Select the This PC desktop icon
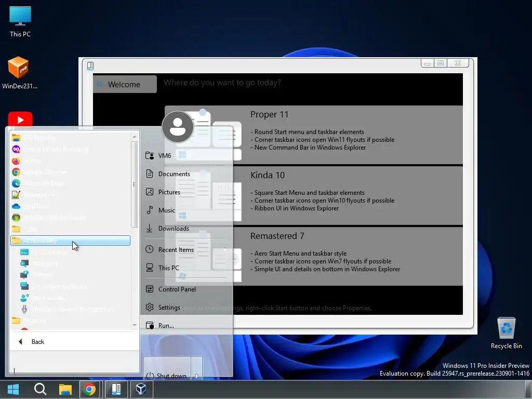This screenshot has height=399, width=532. pyautogui.click(x=20, y=21)
